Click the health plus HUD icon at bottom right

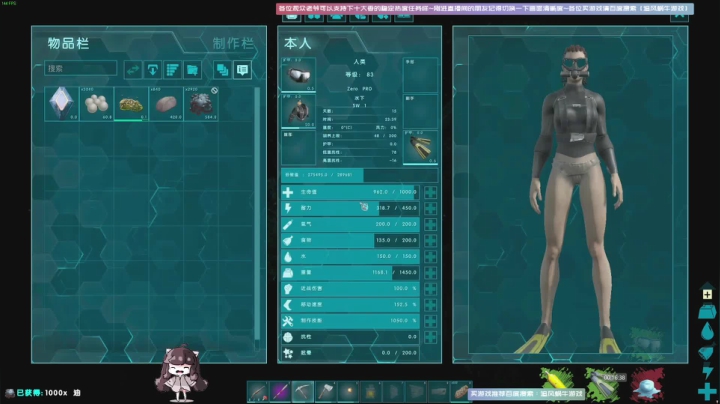(x=707, y=392)
